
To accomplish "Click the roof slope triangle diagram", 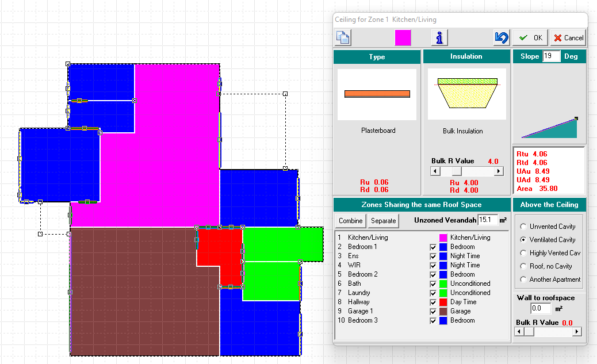I will [x=549, y=128].
